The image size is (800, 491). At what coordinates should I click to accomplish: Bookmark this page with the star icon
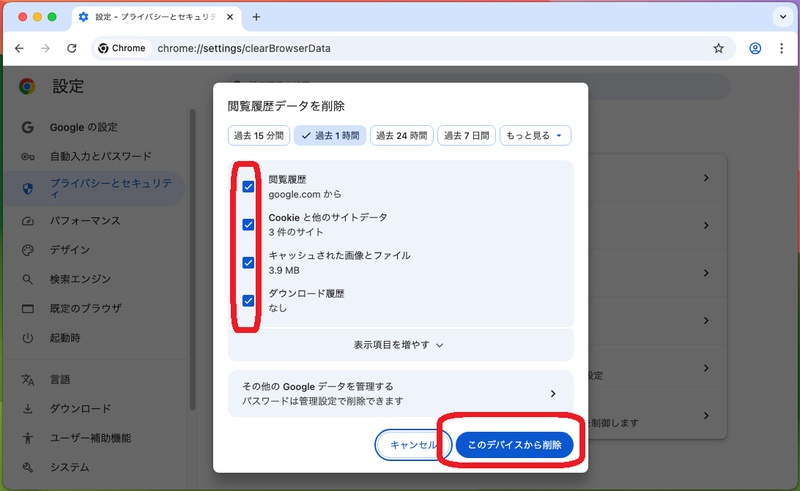718,48
